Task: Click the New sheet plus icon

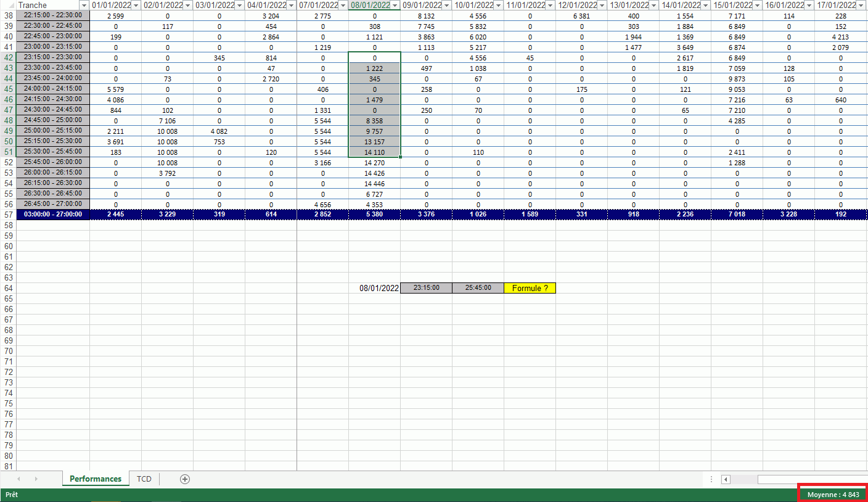Action: (x=184, y=479)
